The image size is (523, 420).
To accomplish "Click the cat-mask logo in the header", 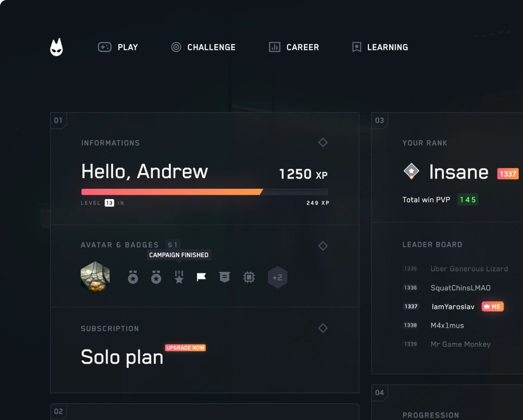I will 56,47.
